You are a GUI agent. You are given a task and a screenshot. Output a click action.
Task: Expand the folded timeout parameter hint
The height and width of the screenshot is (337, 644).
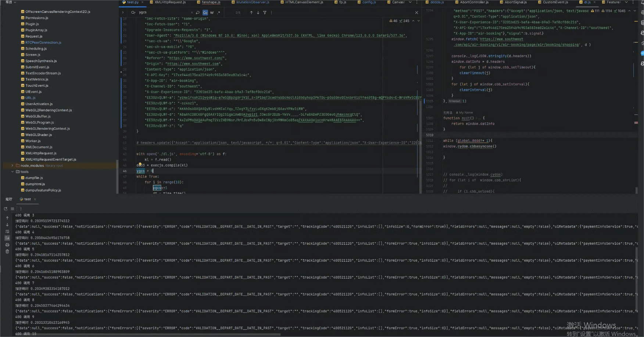[455, 101]
